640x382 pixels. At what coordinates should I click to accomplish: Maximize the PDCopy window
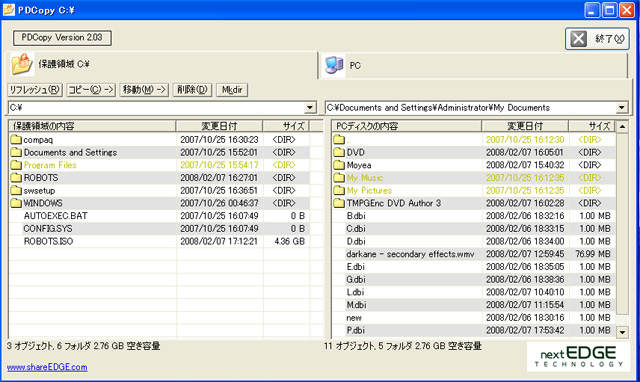coord(609,10)
